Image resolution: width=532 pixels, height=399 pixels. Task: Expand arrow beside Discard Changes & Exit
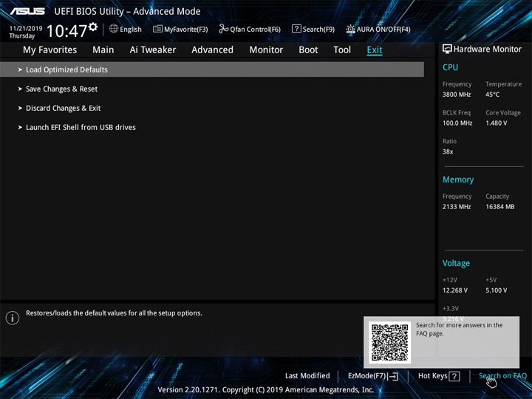click(x=20, y=108)
